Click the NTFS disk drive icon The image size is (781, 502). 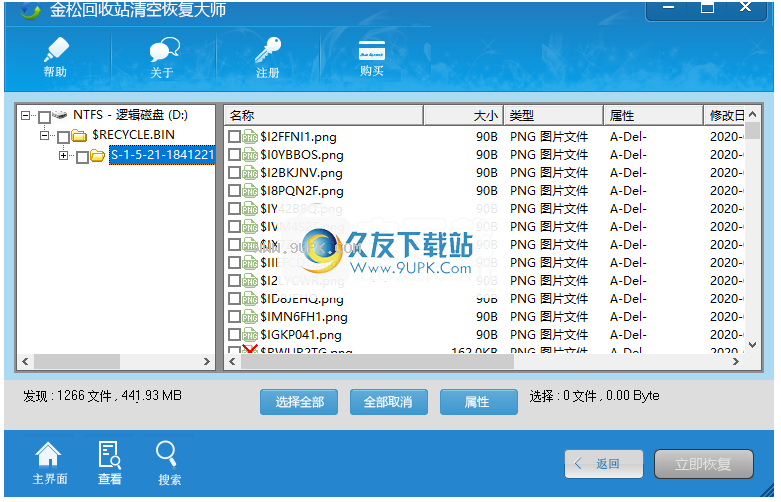click(60, 115)
